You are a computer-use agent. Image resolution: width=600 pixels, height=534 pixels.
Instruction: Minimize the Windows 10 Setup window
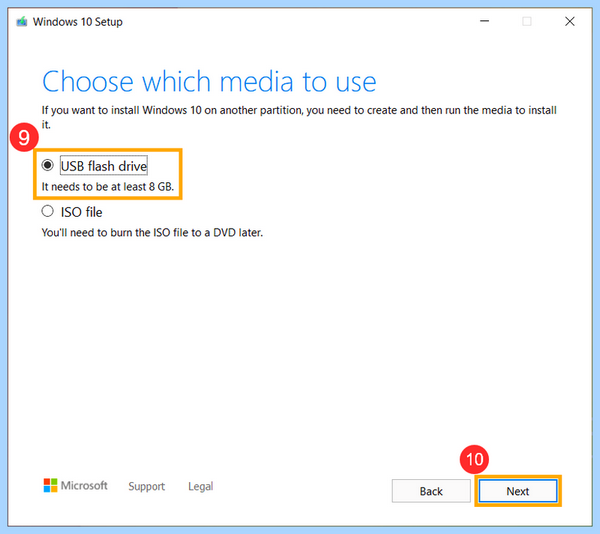click(484, 21)
